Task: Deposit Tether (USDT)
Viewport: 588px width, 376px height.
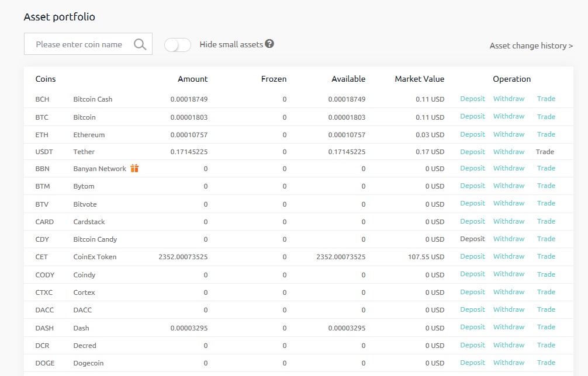Action: pyautogui.click(x=472, y=152)
